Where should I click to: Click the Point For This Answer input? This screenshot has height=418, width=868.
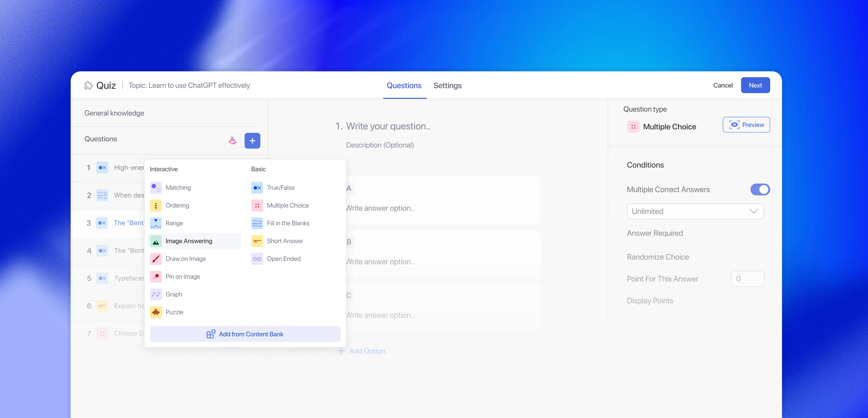747,279
